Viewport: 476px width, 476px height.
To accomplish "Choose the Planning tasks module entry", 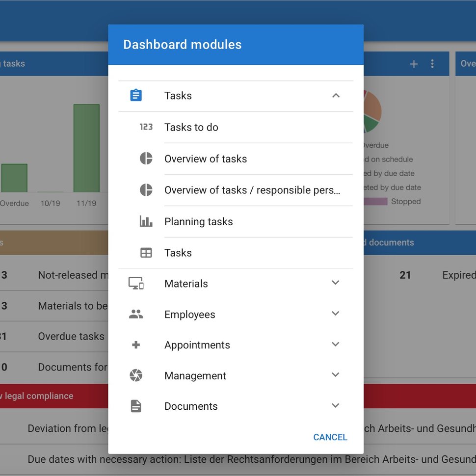I will (236, 222).
